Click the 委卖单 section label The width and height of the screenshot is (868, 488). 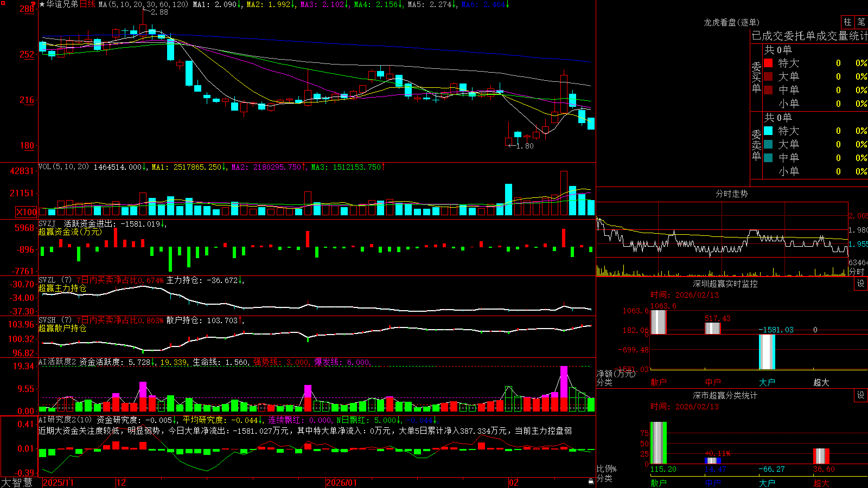point(756,145)
